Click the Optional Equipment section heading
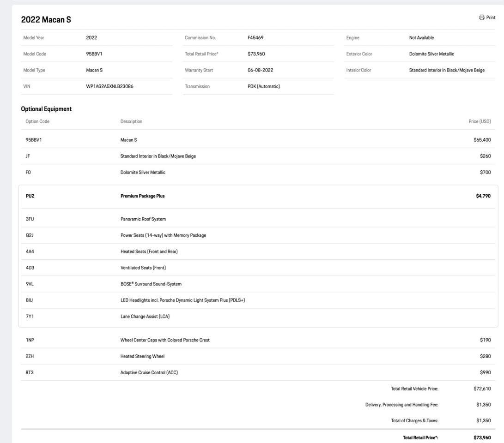This screenshot has width=504, height=443. click(x=46, y=109)
